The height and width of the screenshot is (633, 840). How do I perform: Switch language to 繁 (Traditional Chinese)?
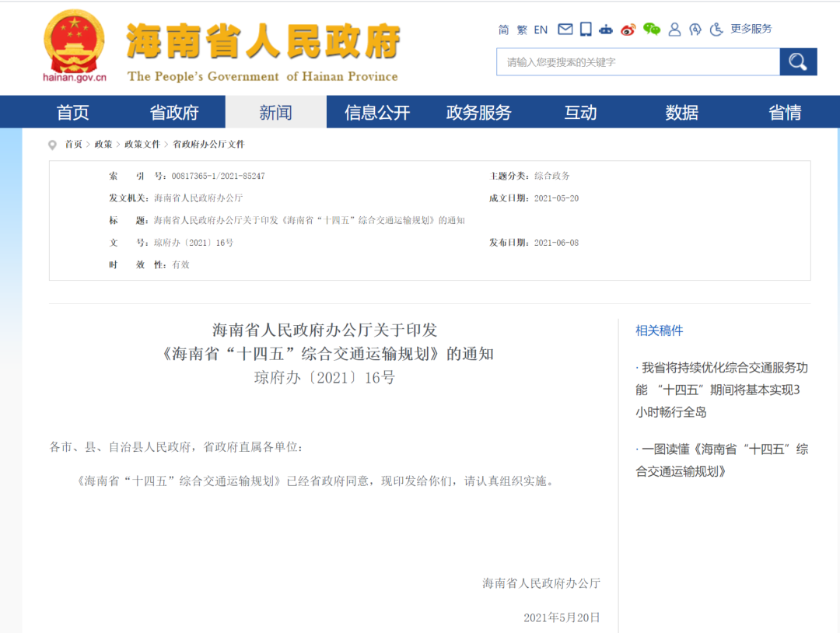[x=522, y=30]
